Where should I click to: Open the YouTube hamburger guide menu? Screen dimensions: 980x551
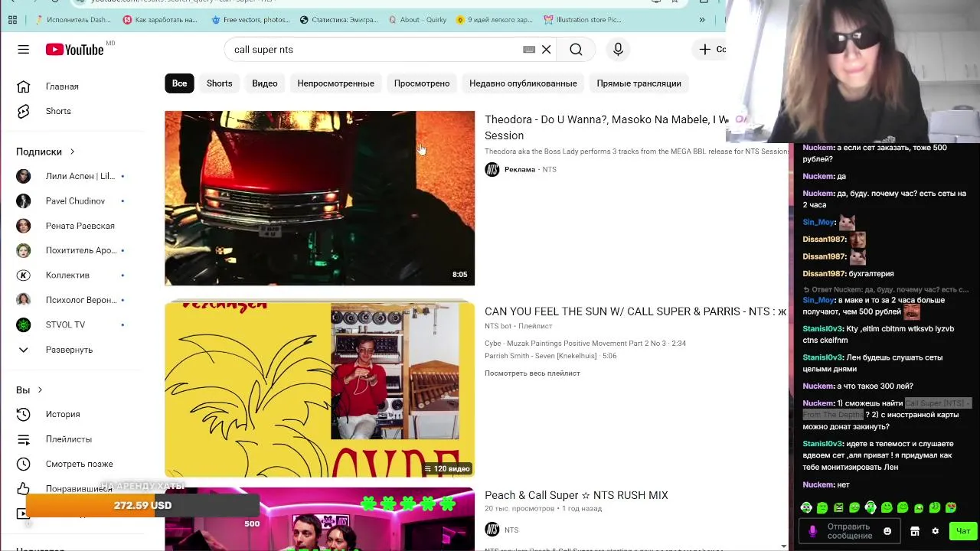(24, 50)
